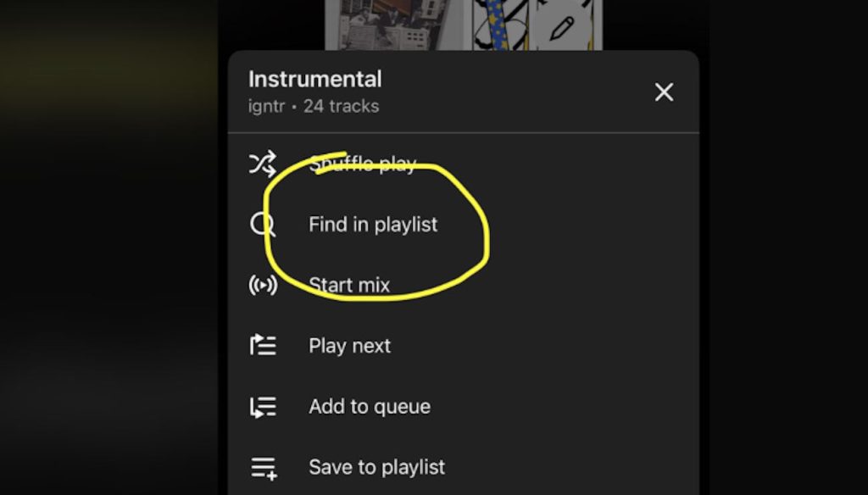Image resolution: width=868 pixels, height=495 pixels.
Task: Dismiss the menu by clicking the dimmed left backdrop
Action: click(110, 254)
